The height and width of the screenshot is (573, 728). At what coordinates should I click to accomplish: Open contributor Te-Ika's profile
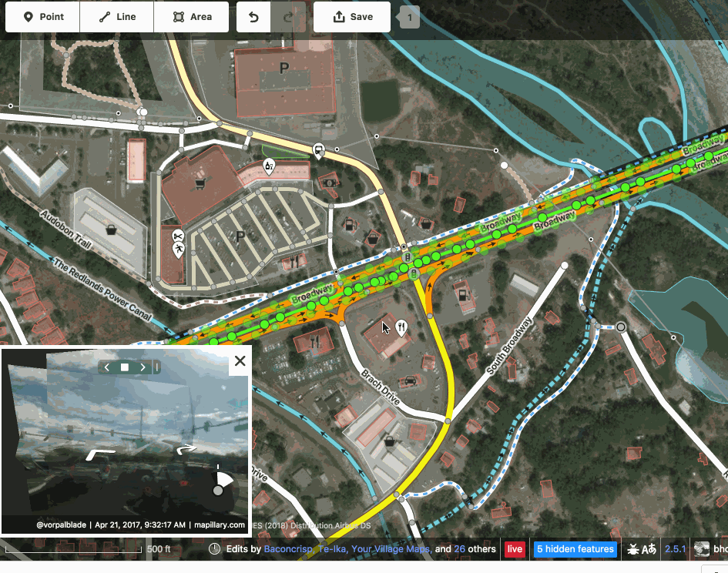coord(331,549)
